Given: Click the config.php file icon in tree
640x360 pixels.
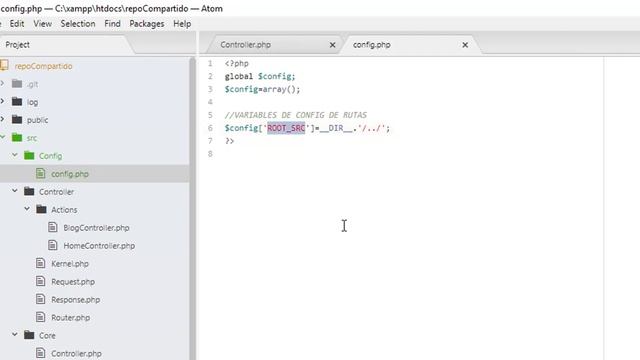Looking at the screenshot, I should 40,173.
